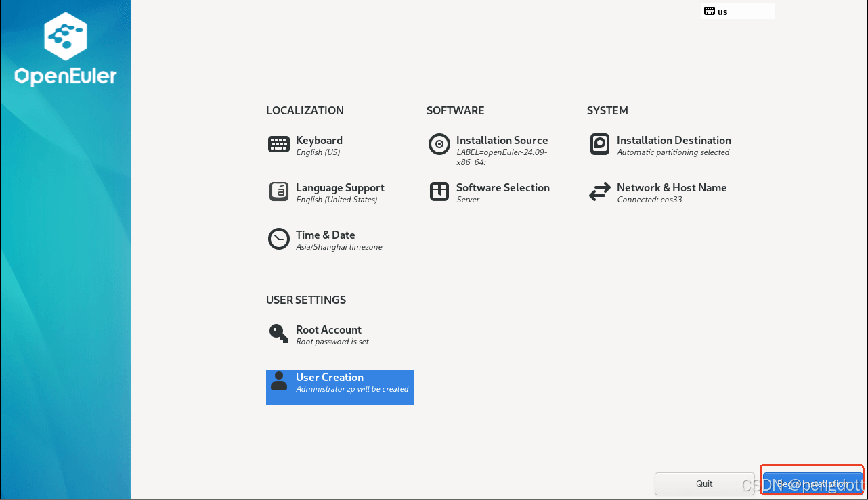Screen dimensions: 868x500
Task: Click 'Asia/Shanghai timezone' text
Action: pos(339,247)
